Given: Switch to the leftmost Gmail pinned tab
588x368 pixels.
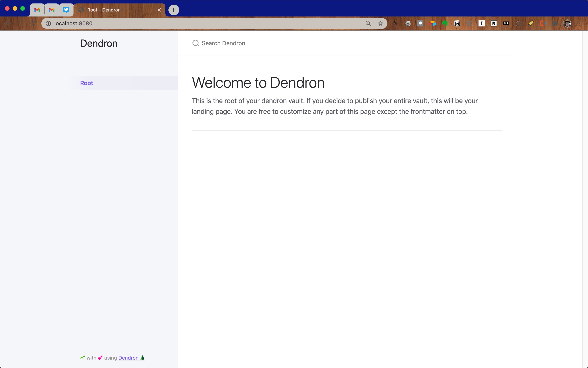Looking at the screenshot, I should tap(37, 10).
